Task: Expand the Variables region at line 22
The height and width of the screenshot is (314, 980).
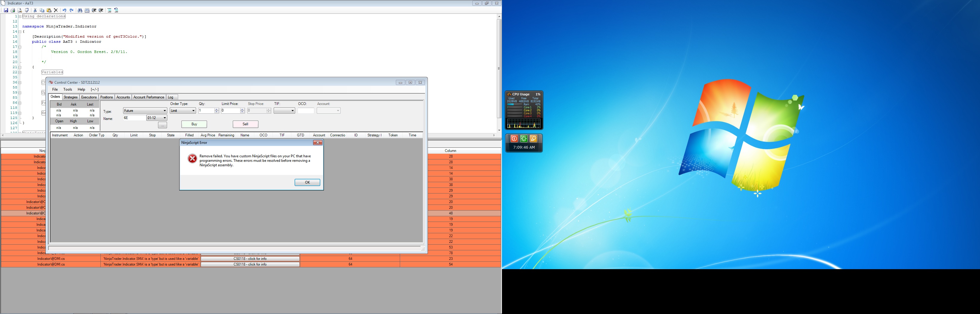Action: [x=20, y=72]
